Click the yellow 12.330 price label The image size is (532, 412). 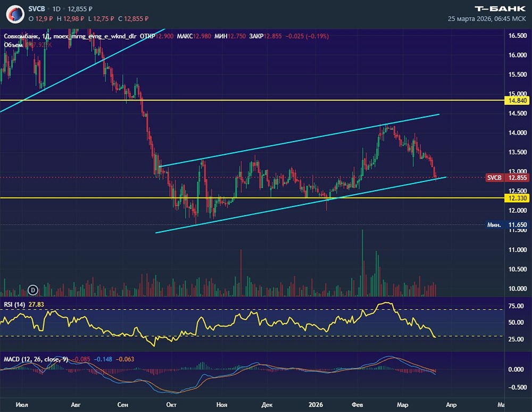coord(517,198)
